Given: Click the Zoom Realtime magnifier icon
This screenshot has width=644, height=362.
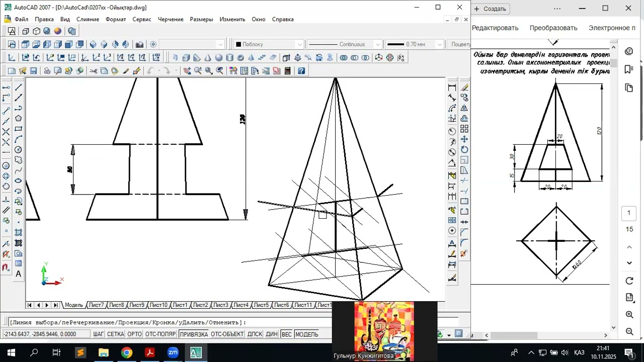Looking at the screenshot, I should (x=198, y=71).
